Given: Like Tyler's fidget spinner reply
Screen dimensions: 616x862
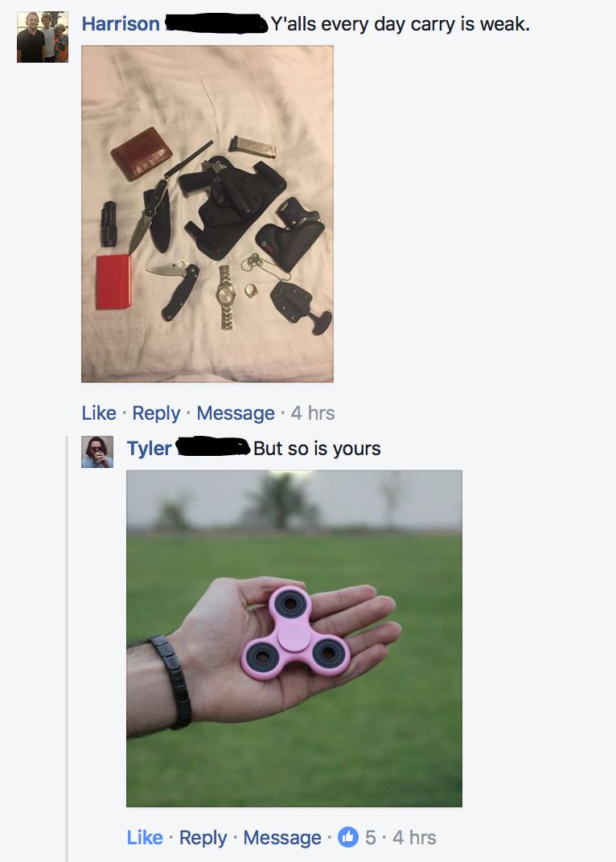Looking at the screenshot, I should 145,837.
